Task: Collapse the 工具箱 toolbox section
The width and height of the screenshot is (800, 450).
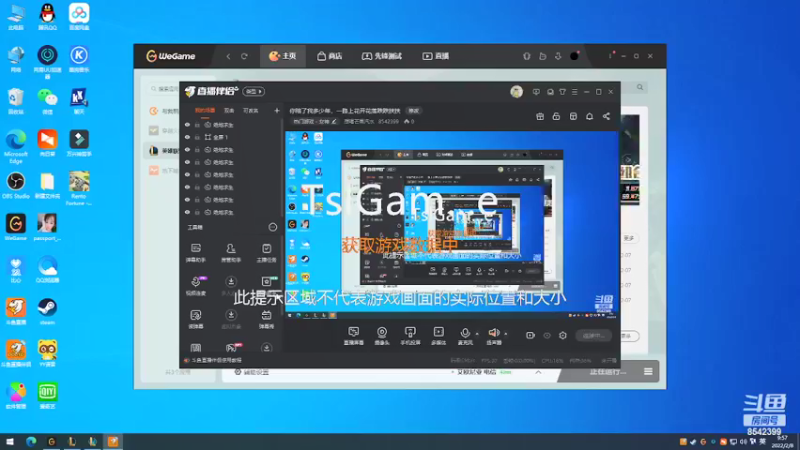Action: 273,227
